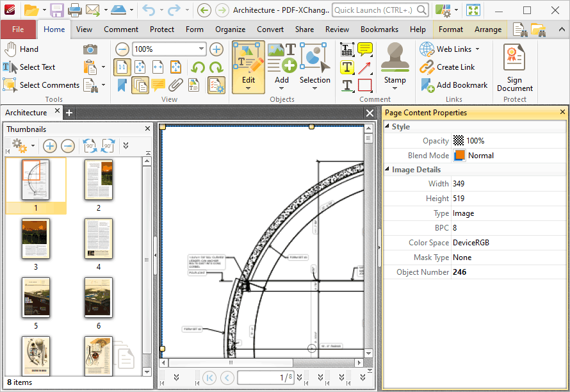Activate Select Comments tool
Viewport: 570px width, 392px height.
41,85
